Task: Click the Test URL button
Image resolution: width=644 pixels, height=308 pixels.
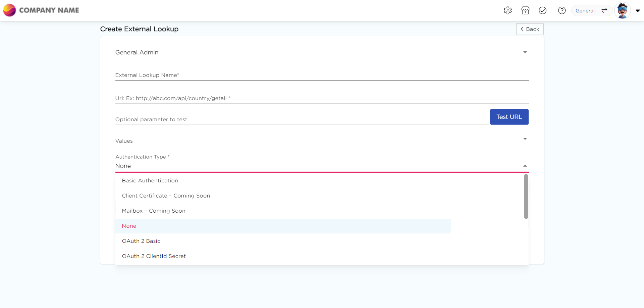Action: (x=509, y=117)
